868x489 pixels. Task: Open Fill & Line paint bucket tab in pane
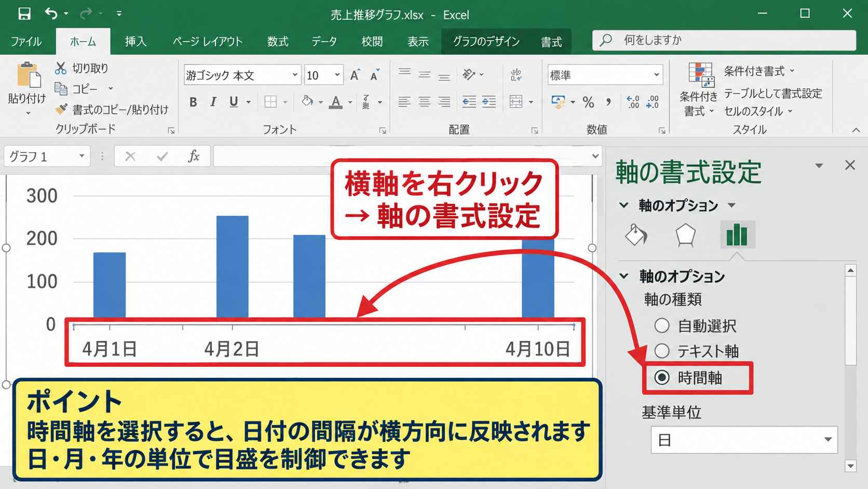pos(636,235)
